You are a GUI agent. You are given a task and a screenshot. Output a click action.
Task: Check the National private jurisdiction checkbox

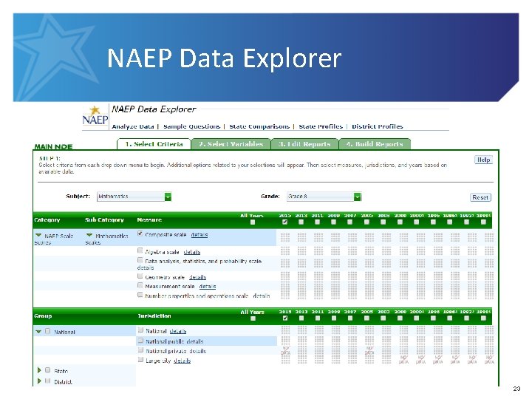pos(141,349)
